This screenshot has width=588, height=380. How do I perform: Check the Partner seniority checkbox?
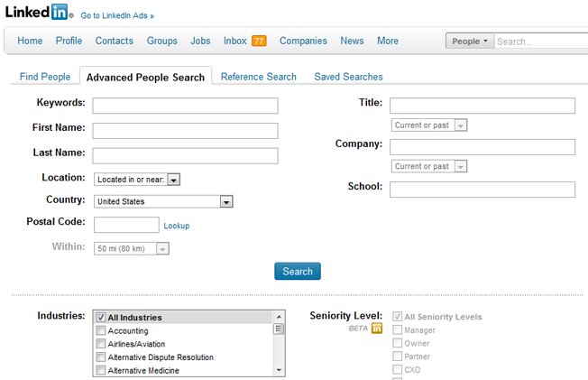coord(397,356)
